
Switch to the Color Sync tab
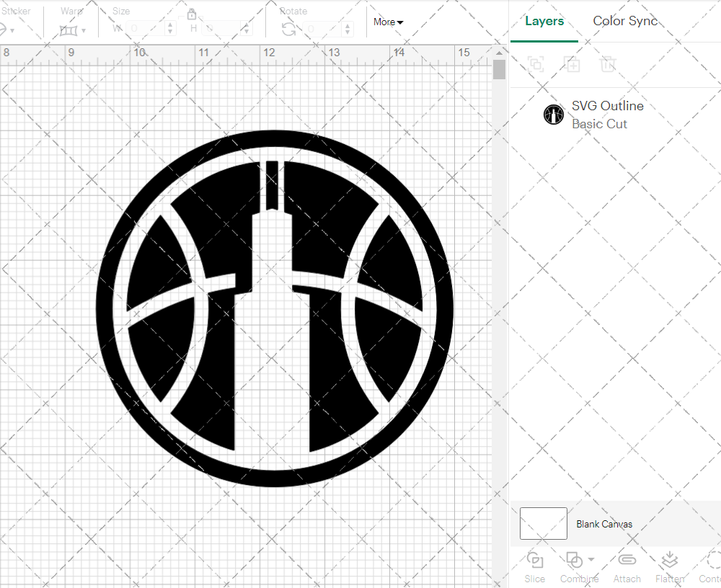pyautogui.click(x=625, y=21)
